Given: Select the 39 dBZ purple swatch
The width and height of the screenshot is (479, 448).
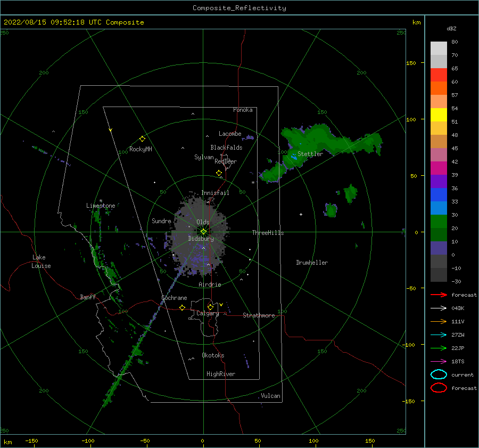Looking at the screenshot, I should pyautogui.click(x=439, y=181).
